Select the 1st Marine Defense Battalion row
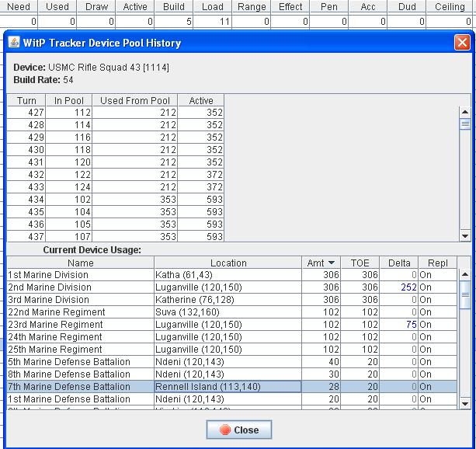This screenshot has width=476, height=449. pyautogui.click(x=232, y=399)
